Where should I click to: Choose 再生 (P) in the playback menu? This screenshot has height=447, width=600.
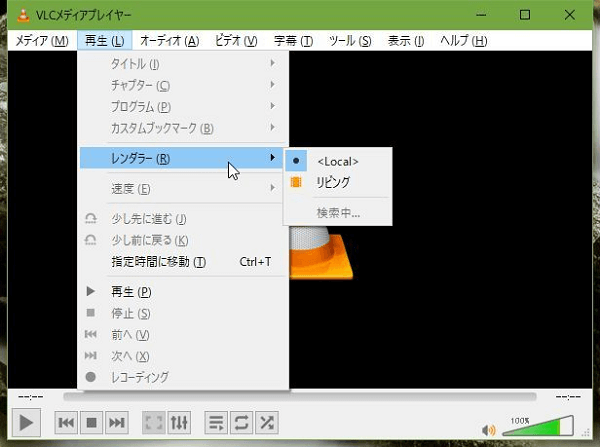click(x=183, y=292)
